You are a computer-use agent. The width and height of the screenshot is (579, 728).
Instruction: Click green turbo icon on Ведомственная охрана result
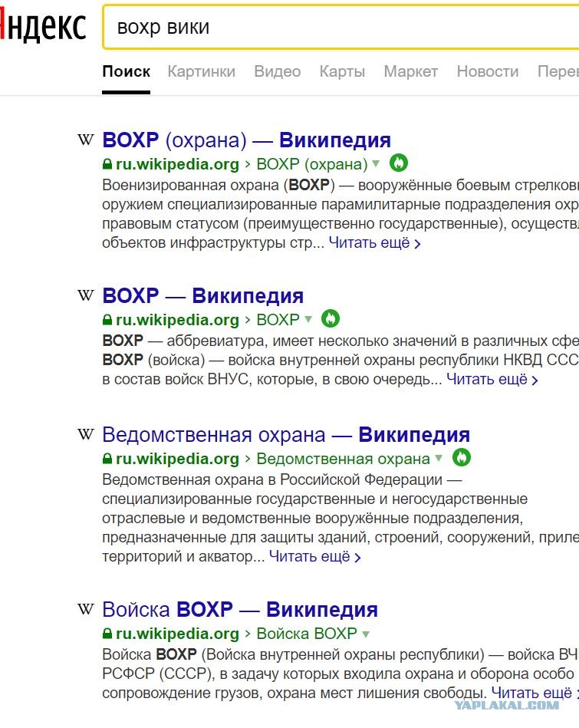click(461, 457)
